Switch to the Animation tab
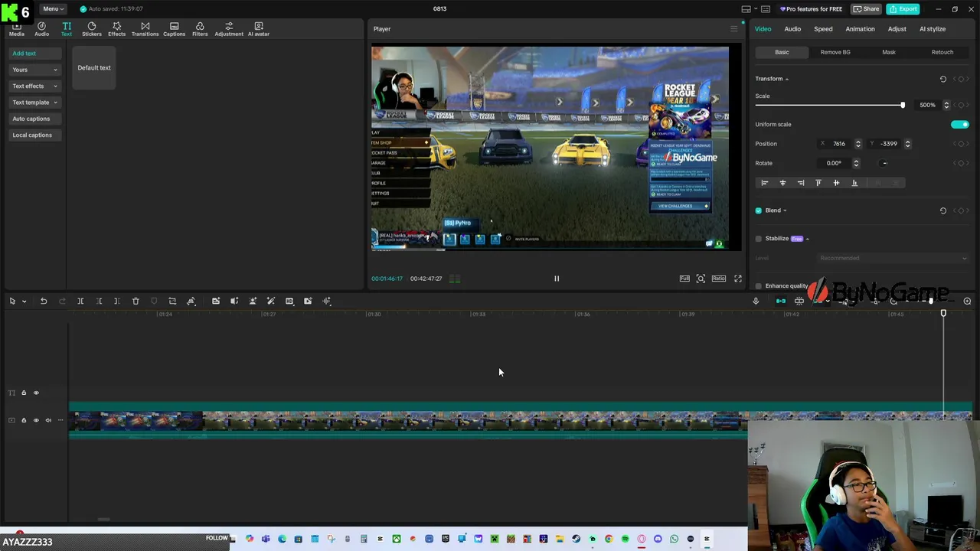Image resolution: width=980 pixels, height=551 pixels. coord(860,29)
